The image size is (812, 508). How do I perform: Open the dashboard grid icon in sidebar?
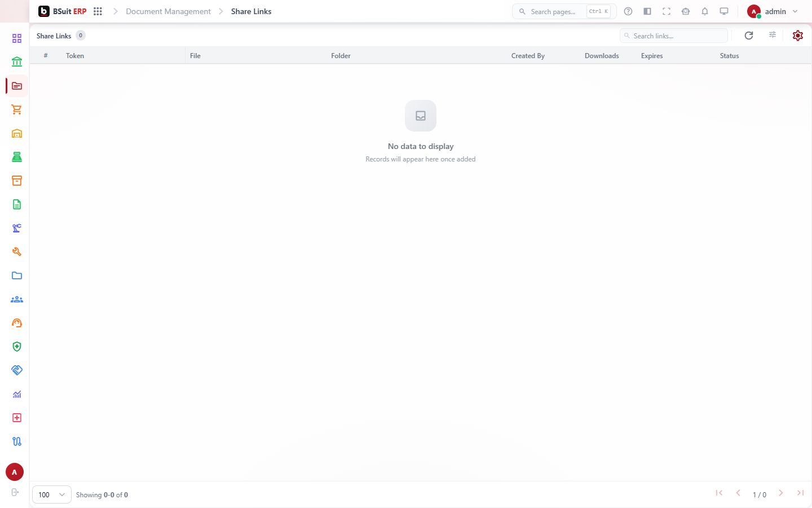(17, 38)
